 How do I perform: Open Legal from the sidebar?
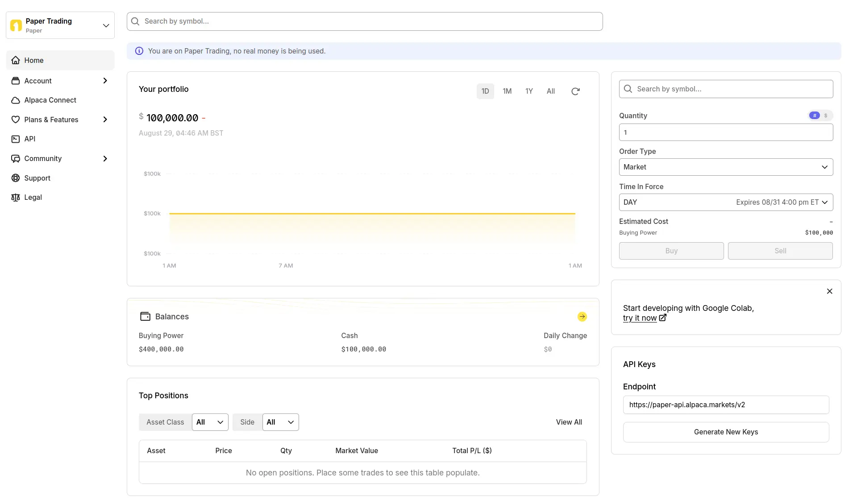[x=60, y=197]
